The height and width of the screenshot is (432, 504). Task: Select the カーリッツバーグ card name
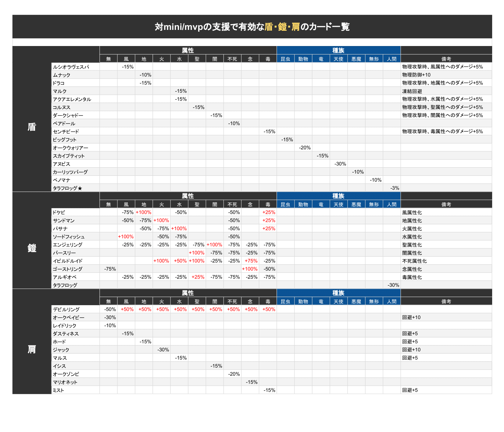70,172
